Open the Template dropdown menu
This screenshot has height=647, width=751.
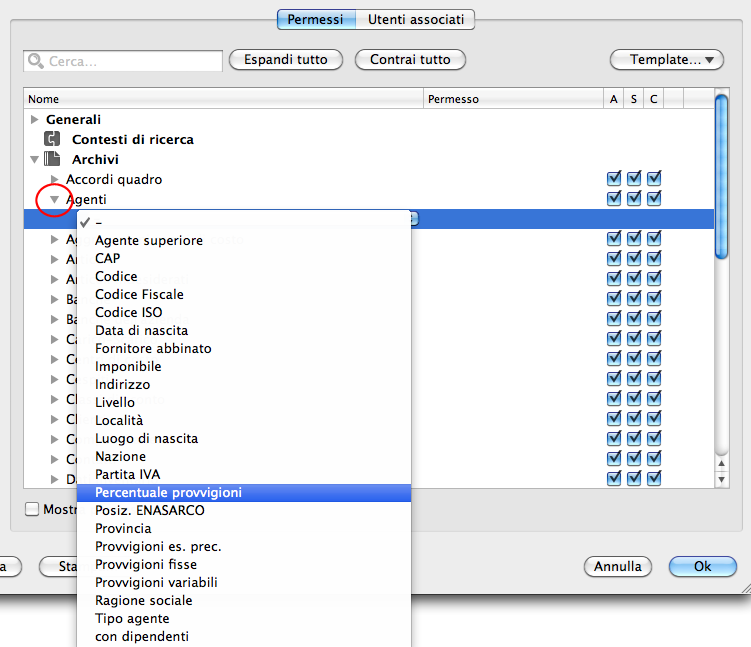tap(666, 60)
